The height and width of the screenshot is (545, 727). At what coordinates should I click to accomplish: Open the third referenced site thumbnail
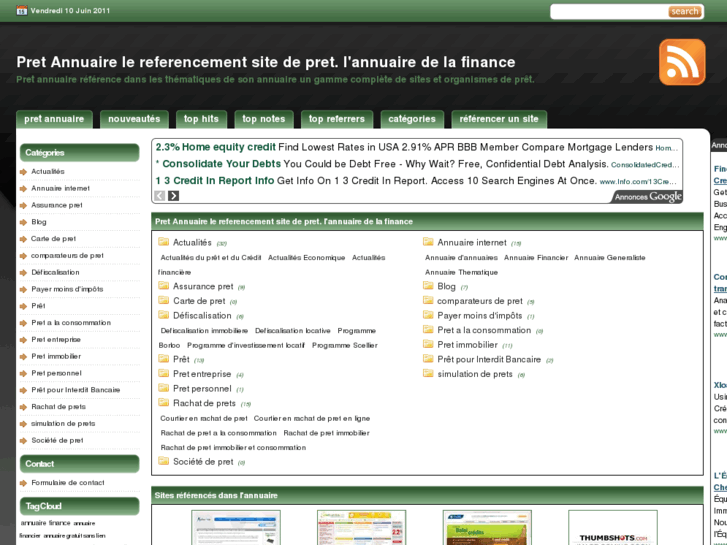pyautogui.click(x=487, y=528)
